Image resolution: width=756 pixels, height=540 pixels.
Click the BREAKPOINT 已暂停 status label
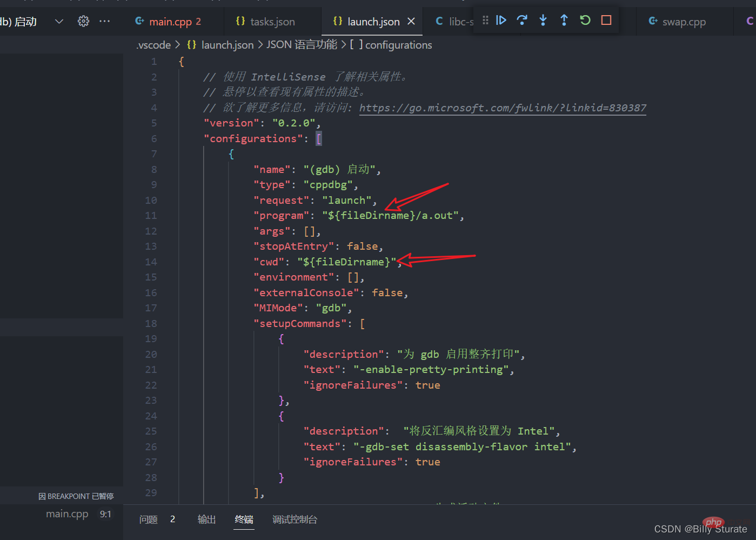(76, 496)
